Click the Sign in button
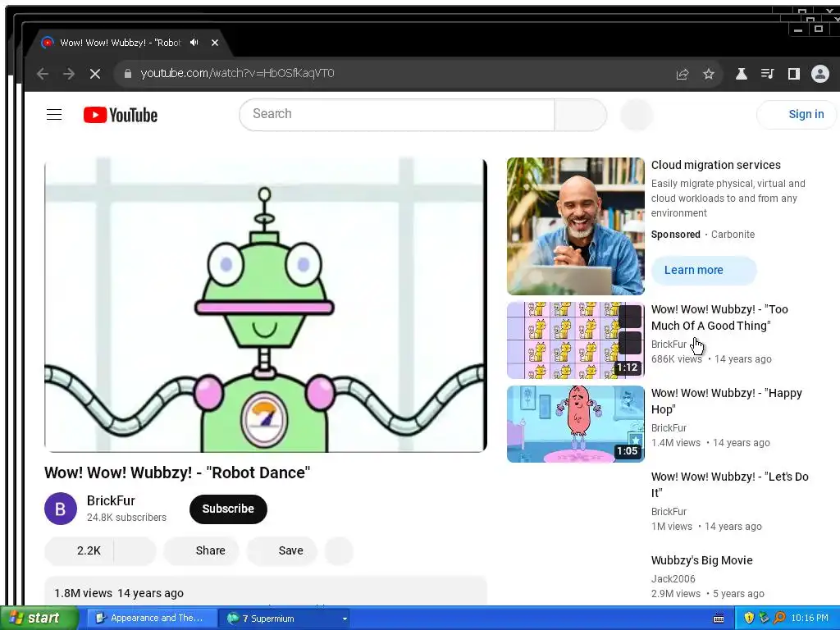The height and width of the screenshot is (630, 840). (x=797, y=114)
